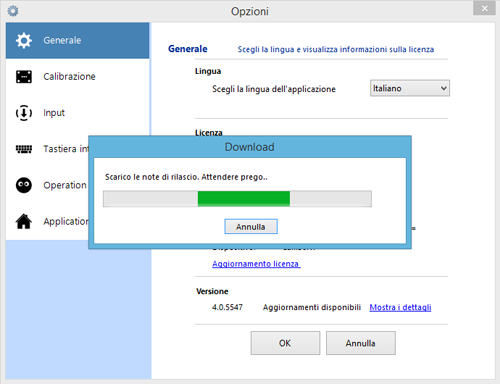Click the Lingua section heading
500x384 pixels.
point(208,71)
